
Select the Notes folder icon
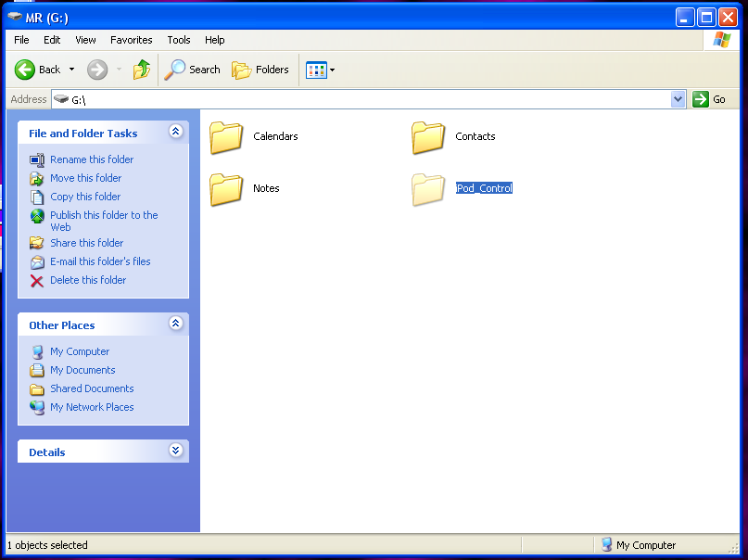226,189
